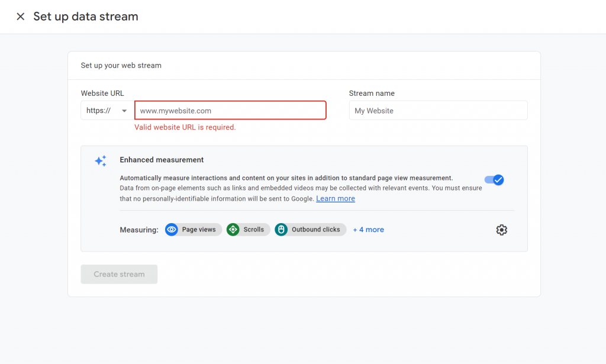Viewport: 606px width, 364px height.
Task: Focus the Stream name field
Action: (x=438, y=110)
